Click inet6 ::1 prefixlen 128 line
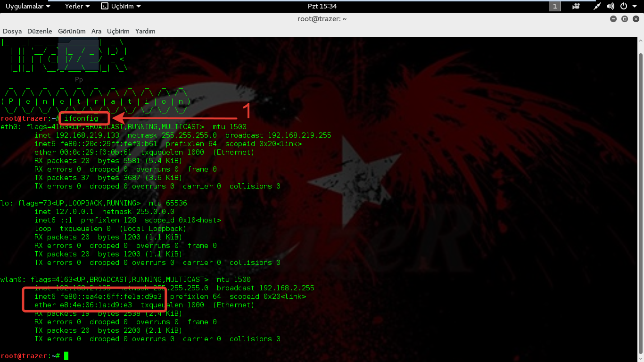The height and width of the screenshot is (362, 644). point(128,220)
